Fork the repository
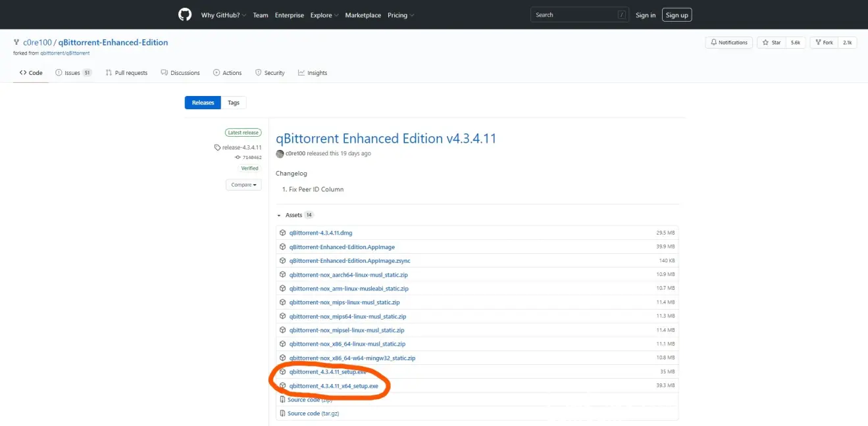 point(823,43)
